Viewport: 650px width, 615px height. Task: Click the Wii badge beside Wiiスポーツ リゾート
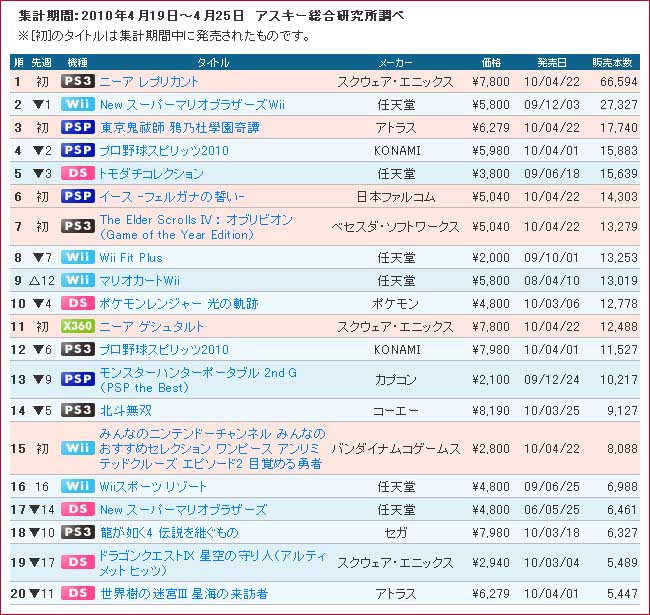tap(78, 486)
